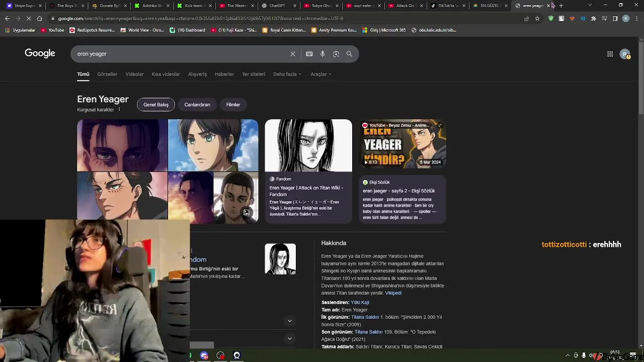Share this page from the address bar
The height and width of the screenshot is (362, 644).
point(527,19)
